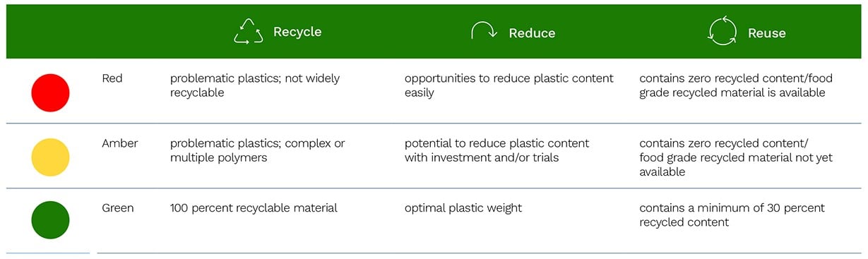Viewport: 868px width, 259px height.
Task: Click the Recycle column header
Action: [297, 32]
